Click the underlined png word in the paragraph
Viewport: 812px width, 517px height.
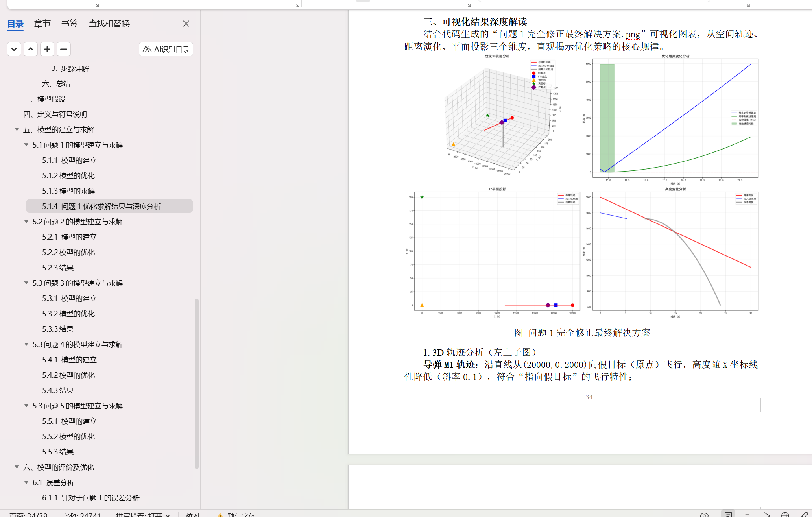click(x=633, y=34)
